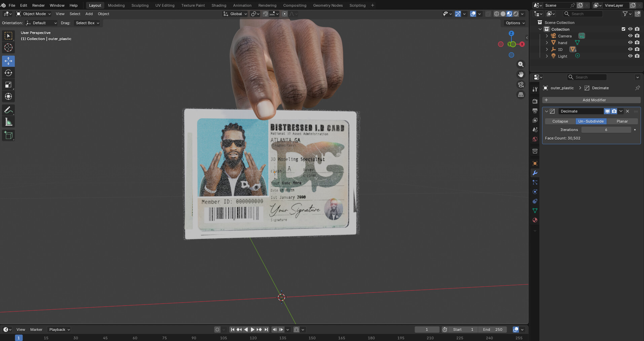The width and height of the screenshot is (644, 341).
Task: Select Collapse decimate mode
Action: 560,121
